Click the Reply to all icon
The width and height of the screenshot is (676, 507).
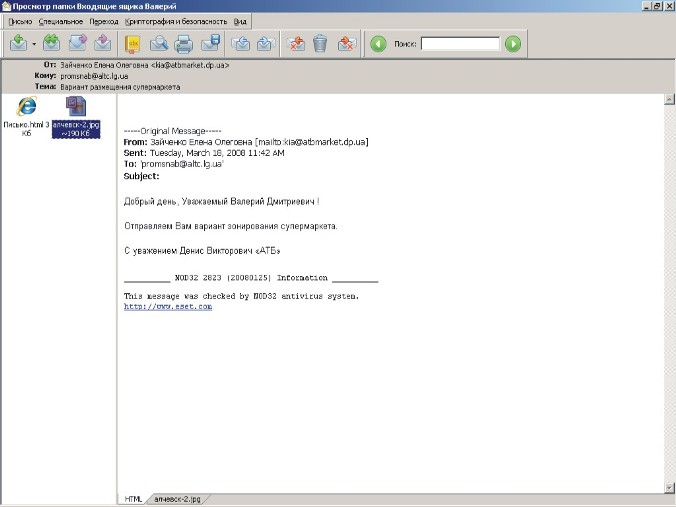(x=51, y=43)
